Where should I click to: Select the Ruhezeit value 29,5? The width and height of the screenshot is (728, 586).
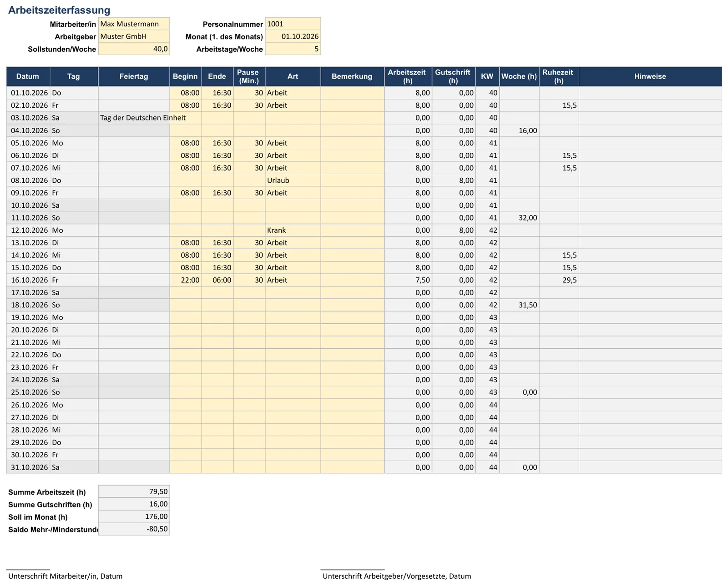[559, 280]
